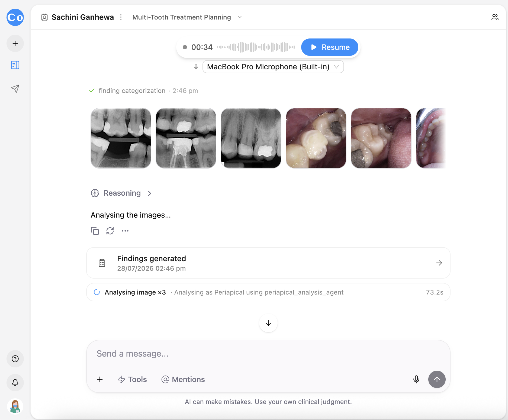Image resolution: width=508 pixels, height=420 pixels.
Task: Send message with up arrow button
Action: [x=437, y=379]
